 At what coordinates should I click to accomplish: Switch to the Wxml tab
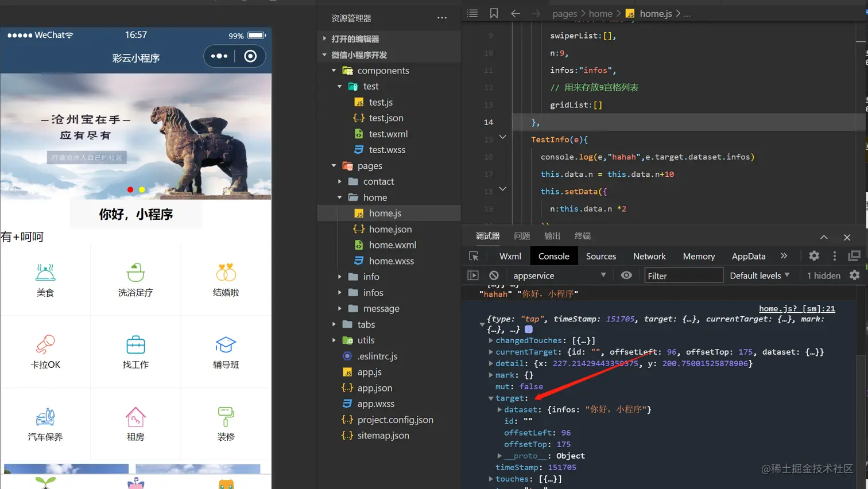point(510,257)
